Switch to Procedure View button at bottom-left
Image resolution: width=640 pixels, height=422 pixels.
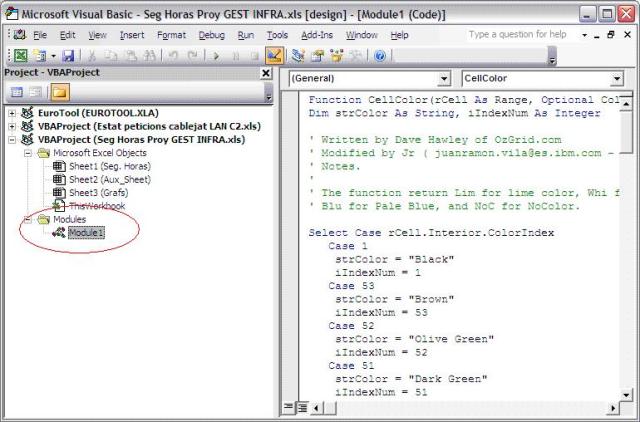pyautogui.click(x=289, y=407)
